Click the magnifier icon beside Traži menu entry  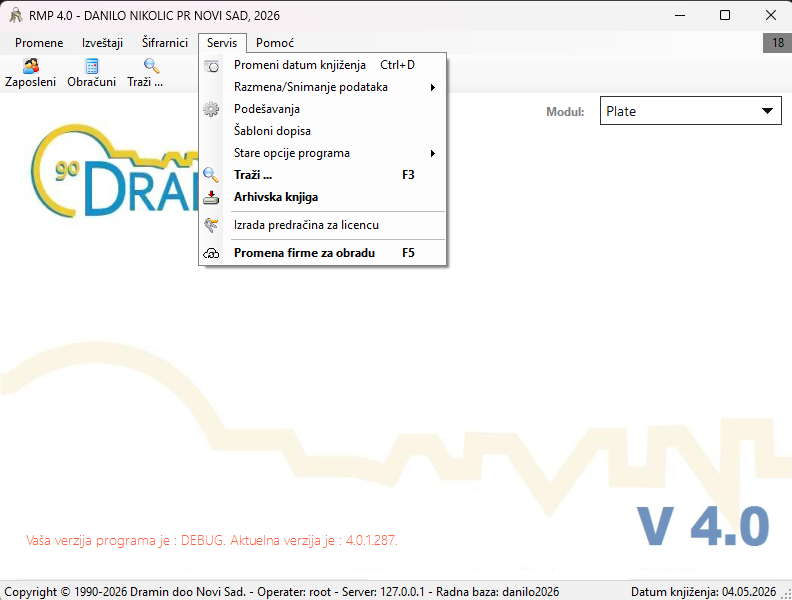pyautogui.click(x=211, y=175)
